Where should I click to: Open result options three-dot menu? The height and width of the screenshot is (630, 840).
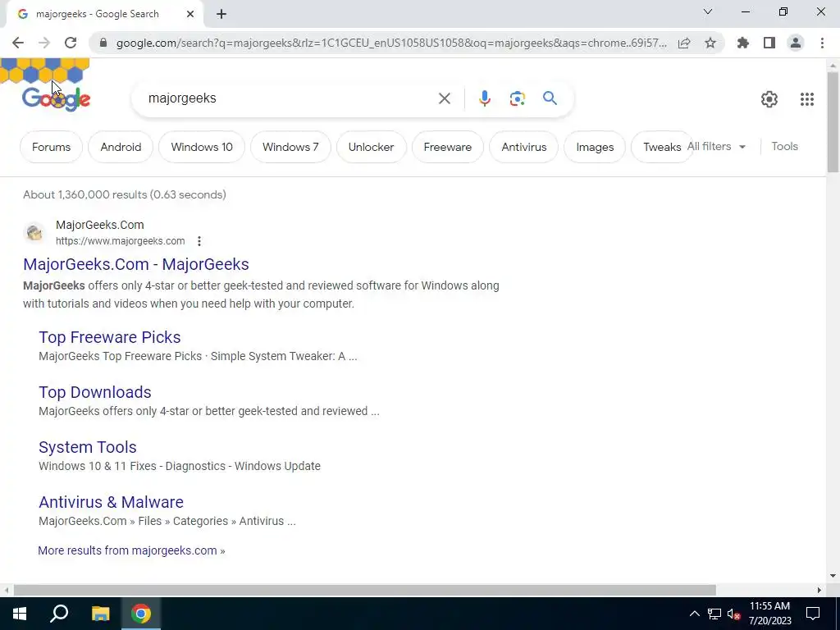click(x=199, y=241)
